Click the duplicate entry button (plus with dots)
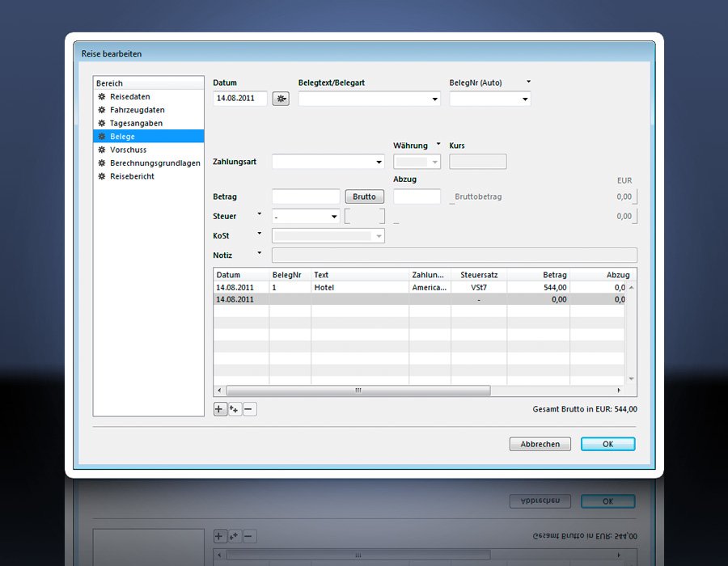This screenshot has height=566, width=728. pyautogui.click(x=235, y=409)
